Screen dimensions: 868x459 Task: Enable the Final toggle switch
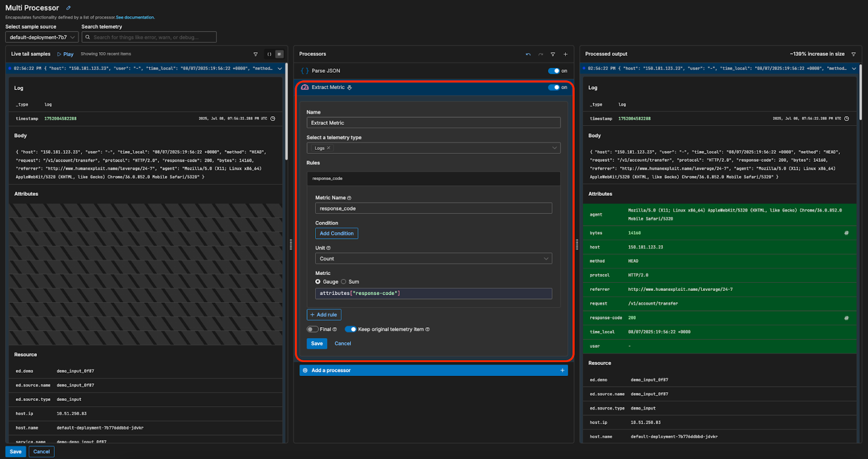pos(312,329)
